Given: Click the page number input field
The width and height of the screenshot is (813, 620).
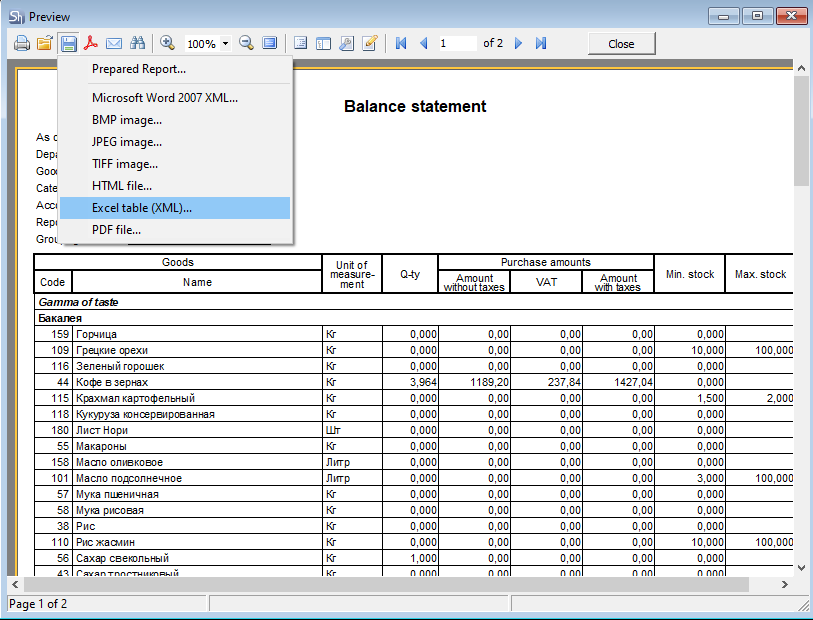Looking at the screenshot, I should point(456,43).
